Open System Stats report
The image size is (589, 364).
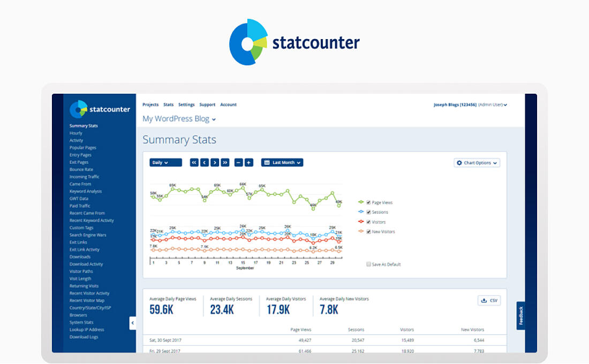(81, 322)
